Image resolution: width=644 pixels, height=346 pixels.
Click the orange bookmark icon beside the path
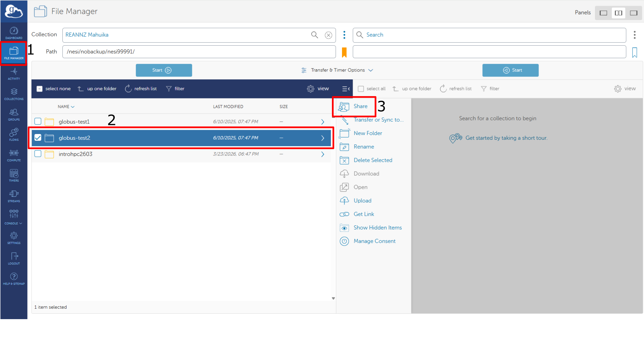tap(344, 52)
